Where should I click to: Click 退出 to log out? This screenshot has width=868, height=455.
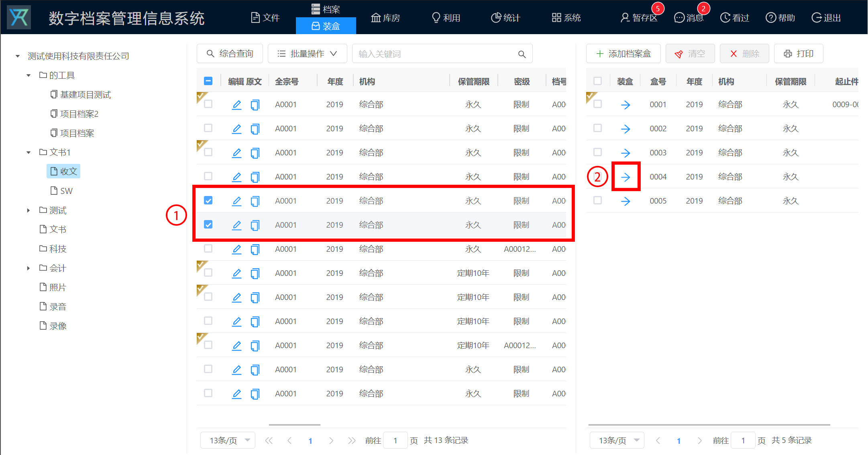[826, 18]
